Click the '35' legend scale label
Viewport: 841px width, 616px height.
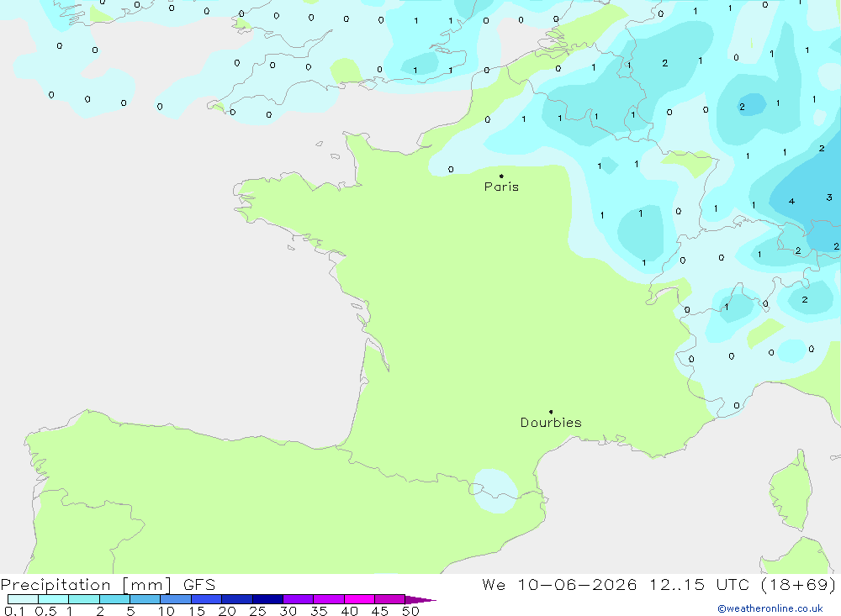(319, 611)
